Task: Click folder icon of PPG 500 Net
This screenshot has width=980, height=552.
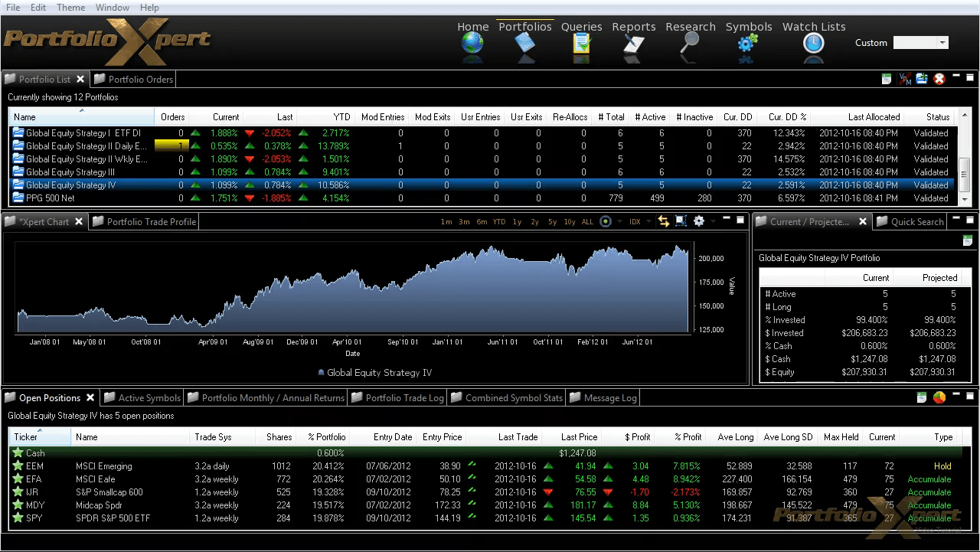Action: click(x=18, y=198)
